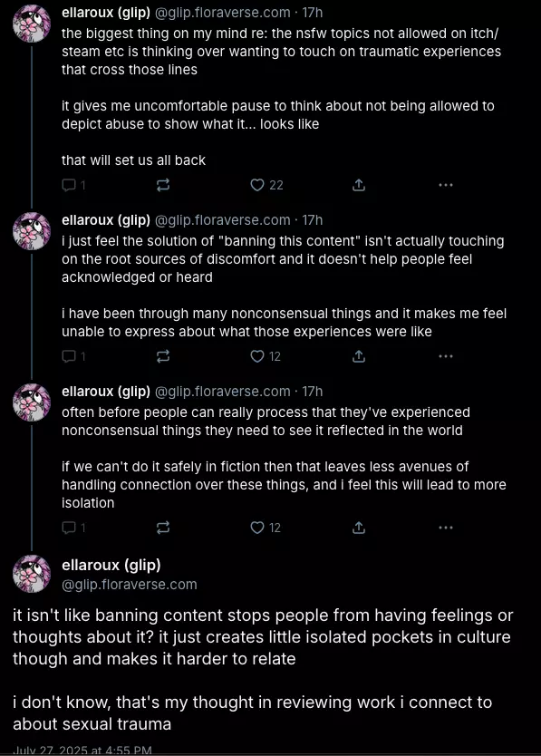
Task: Open the July 27, 2025 timestamp
Action: 82,751
